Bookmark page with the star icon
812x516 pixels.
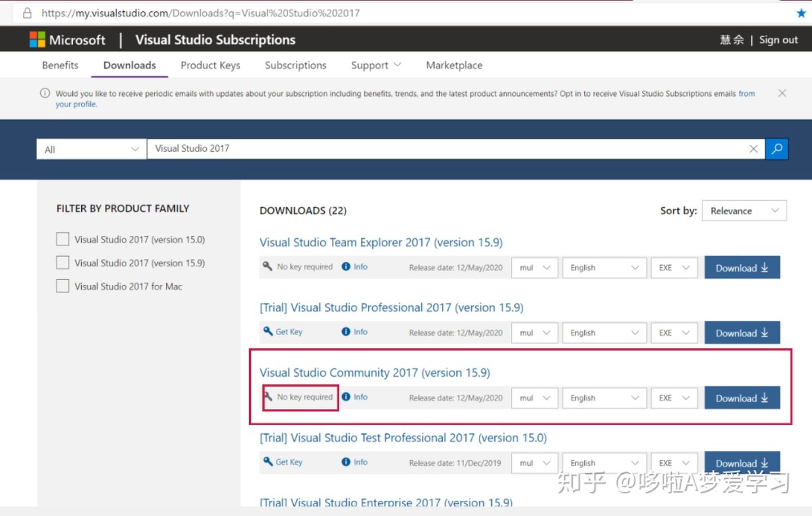(801, 13)
